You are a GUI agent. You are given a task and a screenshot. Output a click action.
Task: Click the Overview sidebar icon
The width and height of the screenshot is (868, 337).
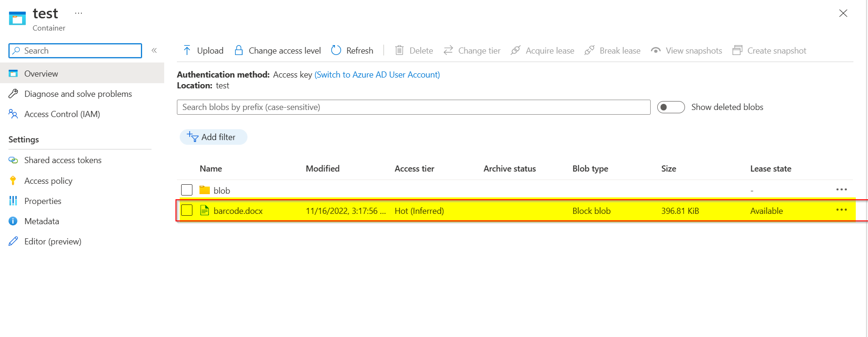pyautogui.click(x=13, y=74)
